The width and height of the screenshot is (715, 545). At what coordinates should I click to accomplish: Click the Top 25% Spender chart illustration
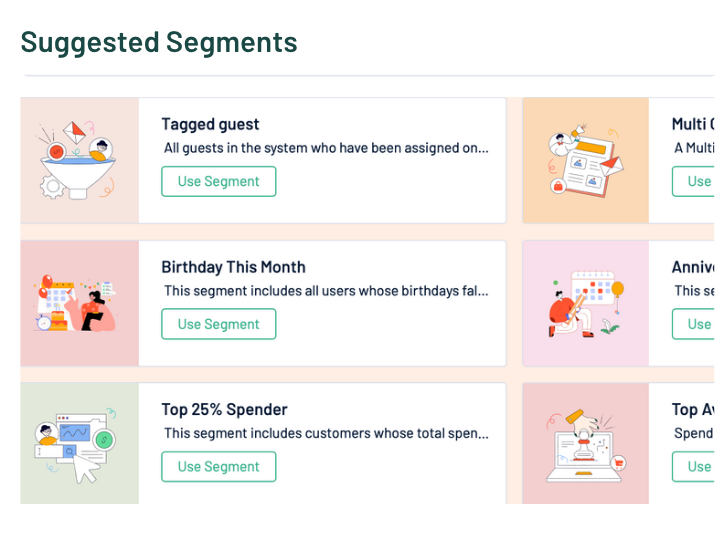(x=78, y=444)
